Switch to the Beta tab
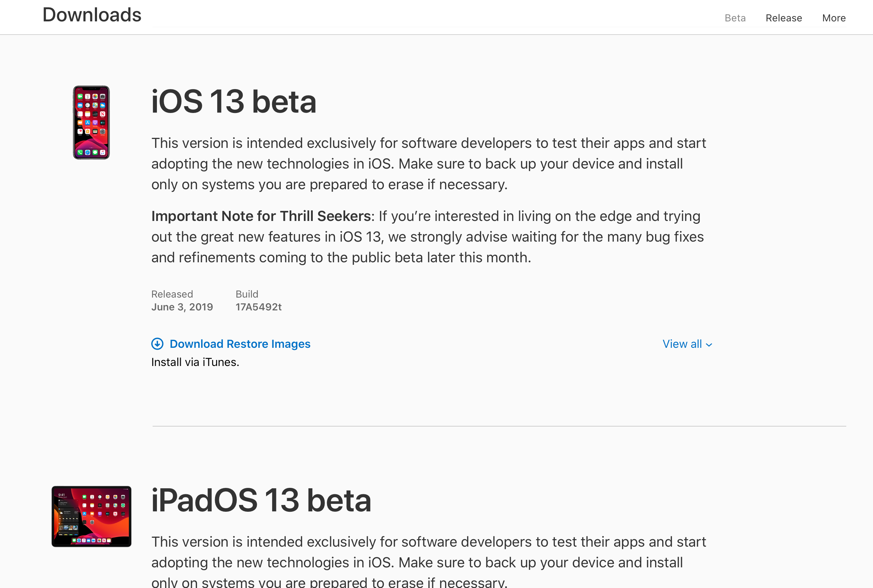Image resolution: width=873 pixels, height=588 pixels. coord(735,18)
